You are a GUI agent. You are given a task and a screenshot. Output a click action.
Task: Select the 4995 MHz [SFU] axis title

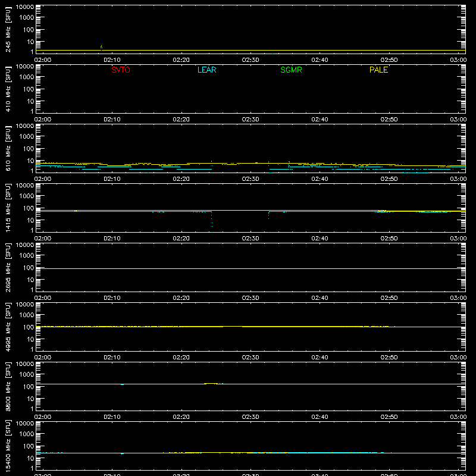pyautogui.click(x=8, y=327)
